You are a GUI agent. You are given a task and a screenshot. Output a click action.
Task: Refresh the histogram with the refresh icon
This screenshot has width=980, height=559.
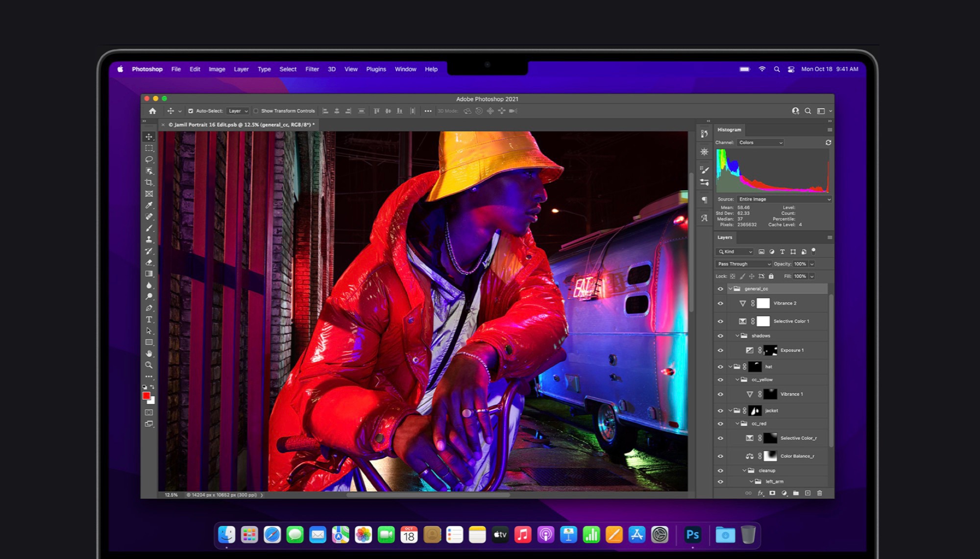pos(828,143)
